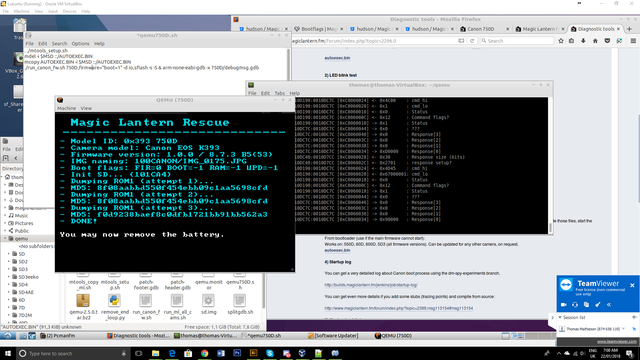
Task: Open the Firefox hamburger menu
Action: coord(633,41)
